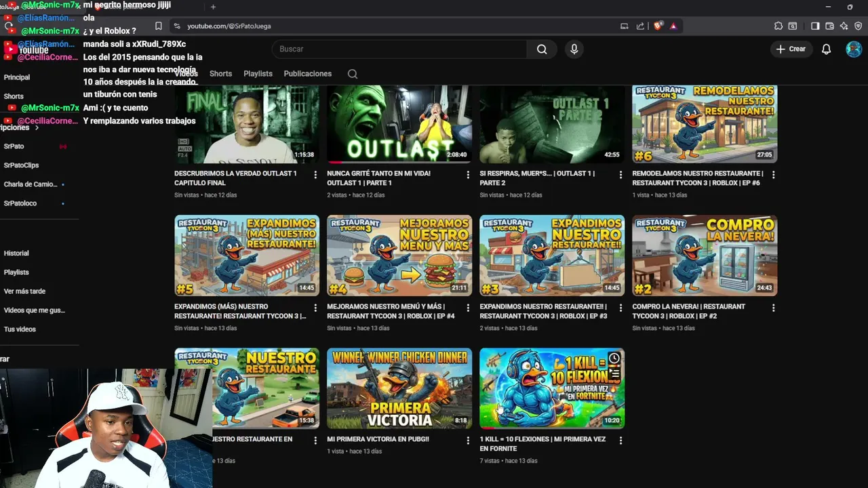Open sidebar Playlists entry under Historial
This screenshot has width=868, height=488.
tap(16, 272)
